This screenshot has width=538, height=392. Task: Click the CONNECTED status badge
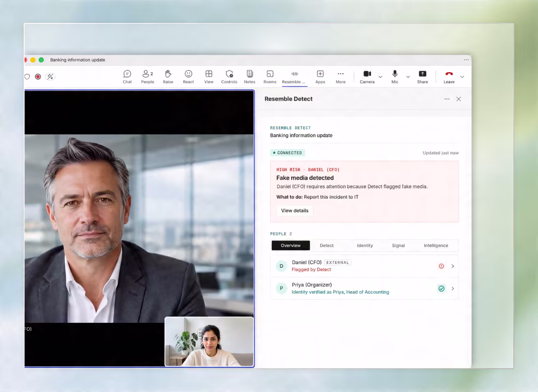point(287,153)
